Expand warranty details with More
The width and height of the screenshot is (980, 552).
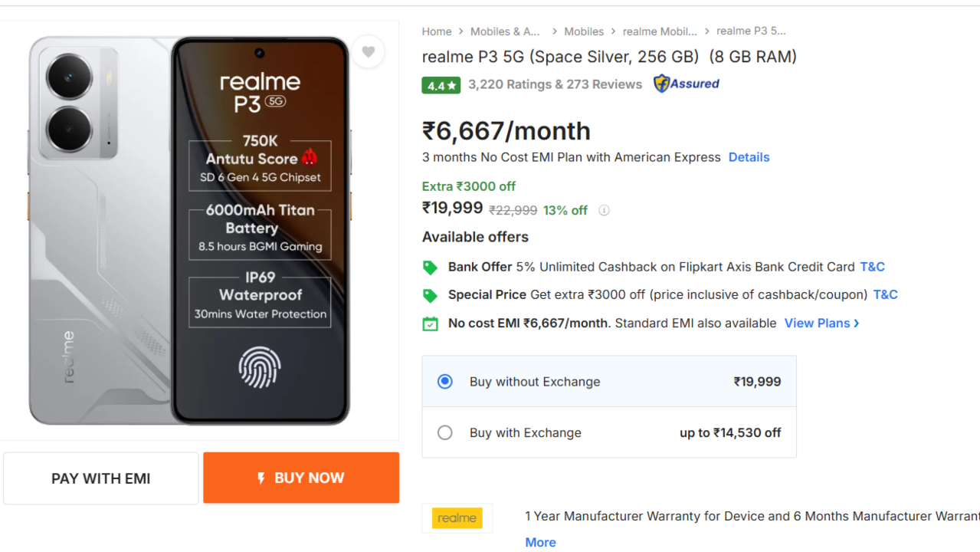[540, 542]
